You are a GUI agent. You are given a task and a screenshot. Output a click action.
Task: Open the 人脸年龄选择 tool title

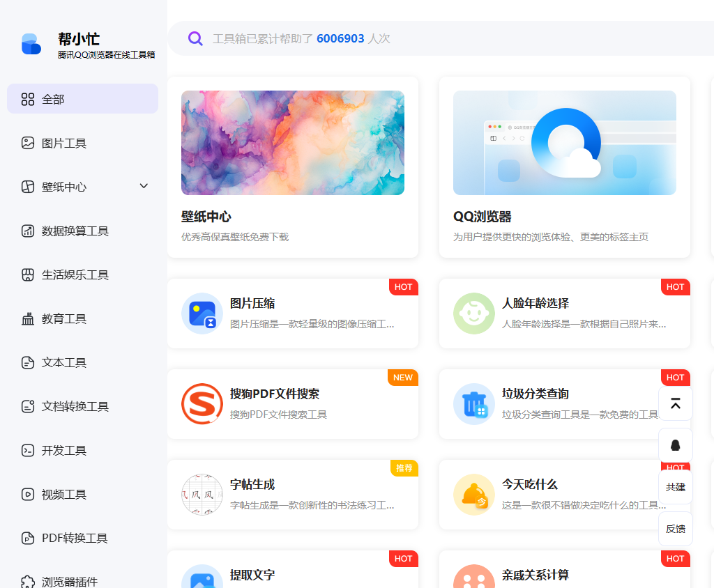coord(535,304)
